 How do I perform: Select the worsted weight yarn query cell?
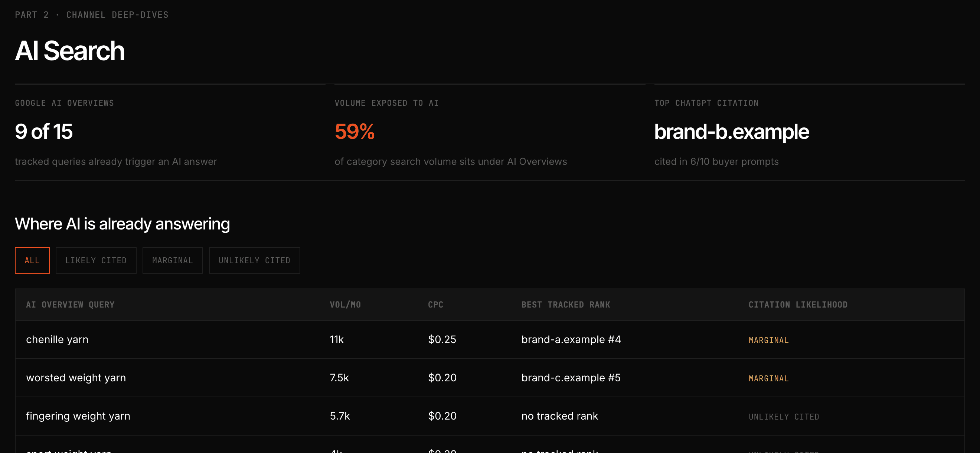click(x=76, y=378)
